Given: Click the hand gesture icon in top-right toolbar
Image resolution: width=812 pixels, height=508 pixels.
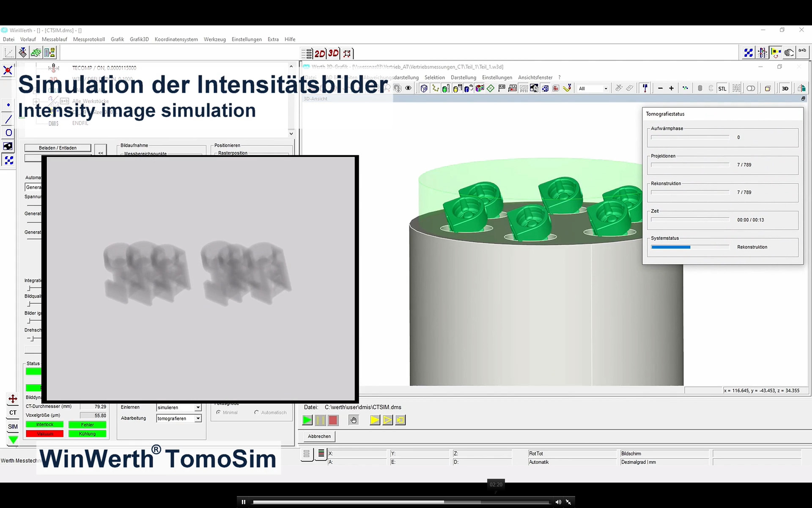Looking at the screenshot, I should [789, 52].
